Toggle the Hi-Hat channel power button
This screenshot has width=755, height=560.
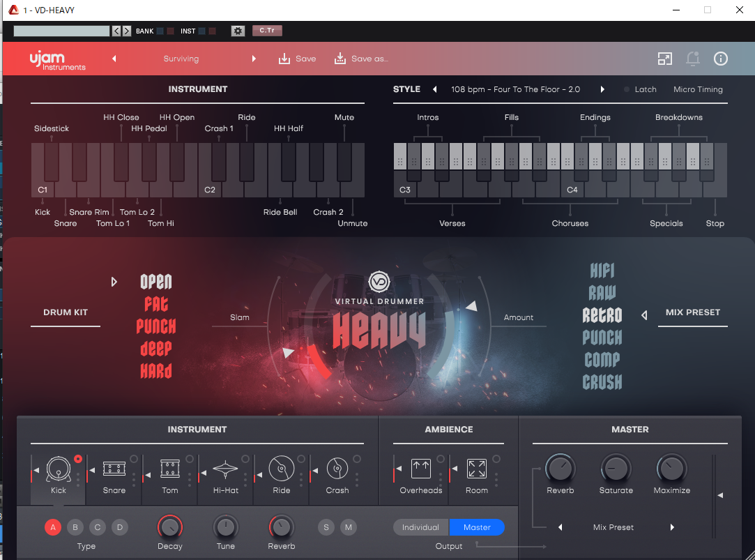point(245,459)
